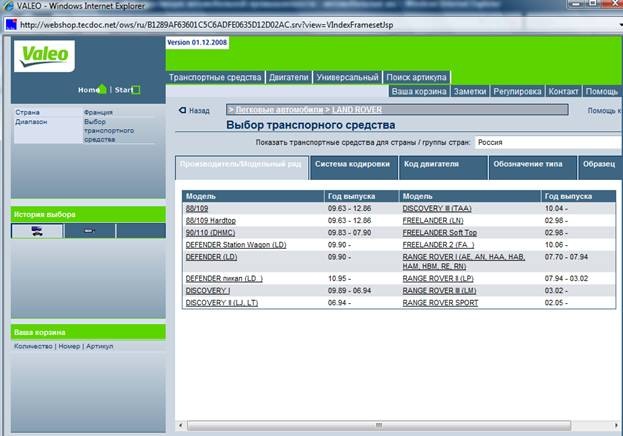Screen dimensions: 623x436
Task: Select the Производитель/Модельный ряд tab
Action: coord(242,167)
